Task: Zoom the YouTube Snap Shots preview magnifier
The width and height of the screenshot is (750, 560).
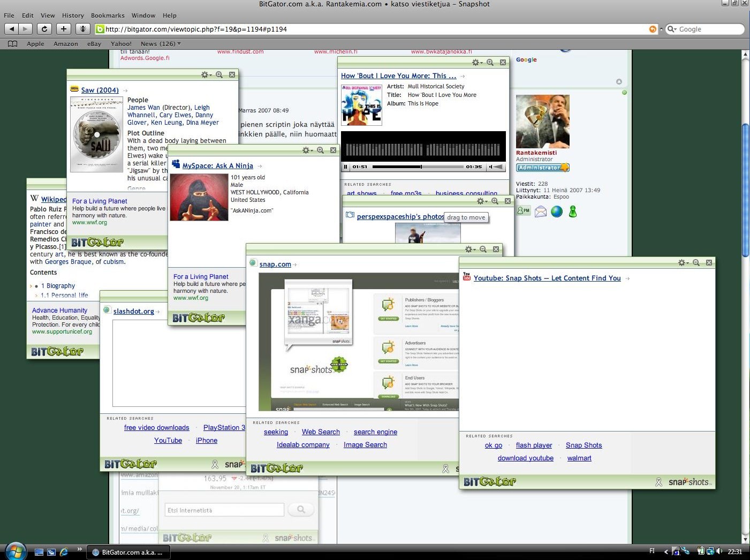Action: coord(696,262)
